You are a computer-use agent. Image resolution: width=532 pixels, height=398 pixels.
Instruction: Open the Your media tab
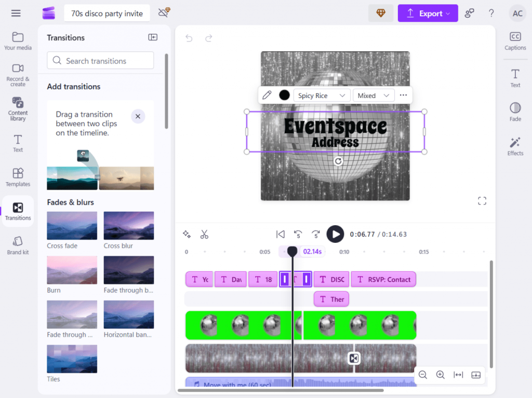(x=18, y=41)
